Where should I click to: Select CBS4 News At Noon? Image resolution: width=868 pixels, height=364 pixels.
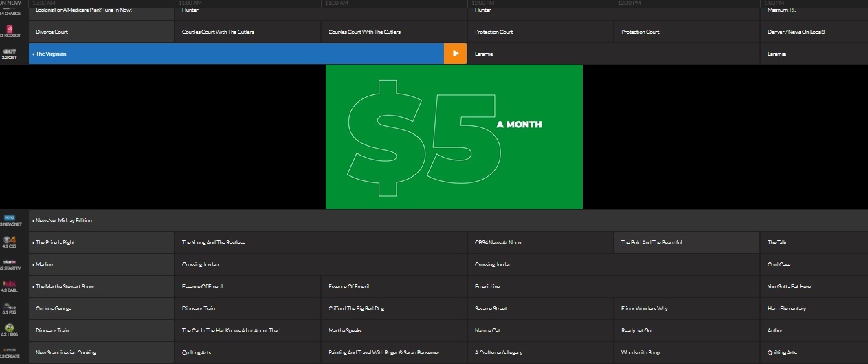(x=540, y=242)
